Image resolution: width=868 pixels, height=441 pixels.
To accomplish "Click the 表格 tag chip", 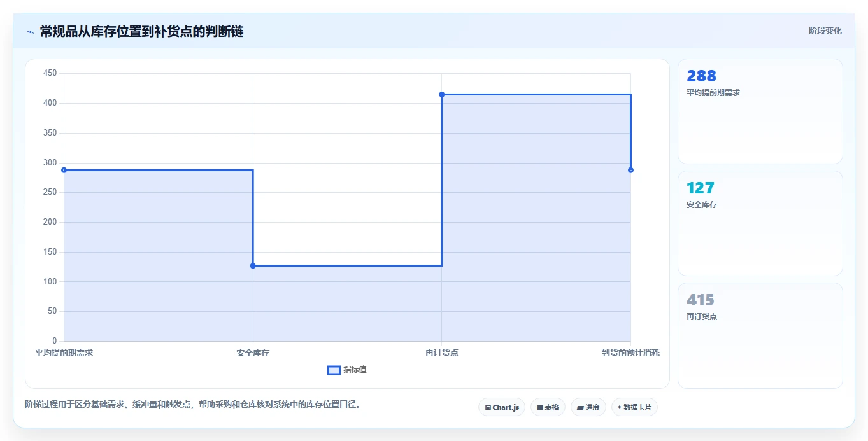I will point(548,407).
